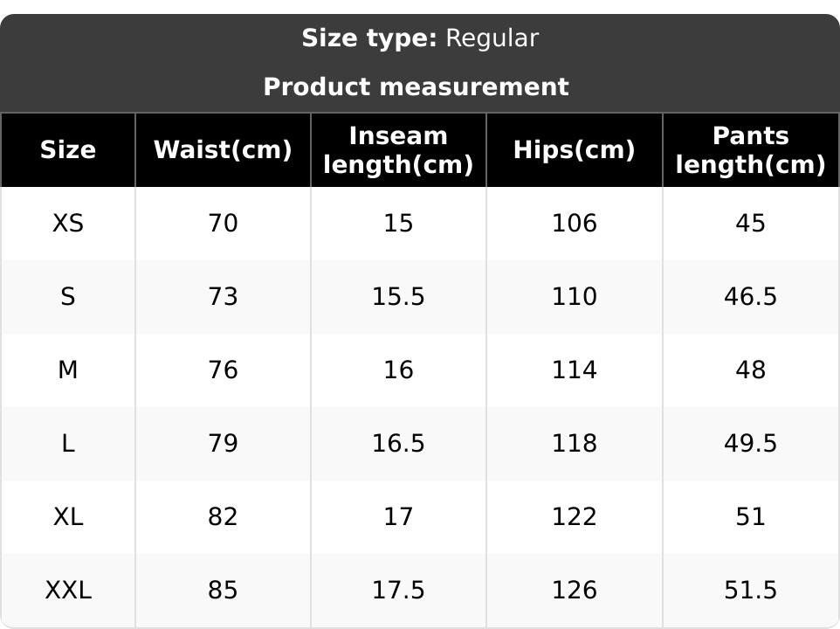Click the Product measurement title

pyautogui.click(x=416, y=87)
